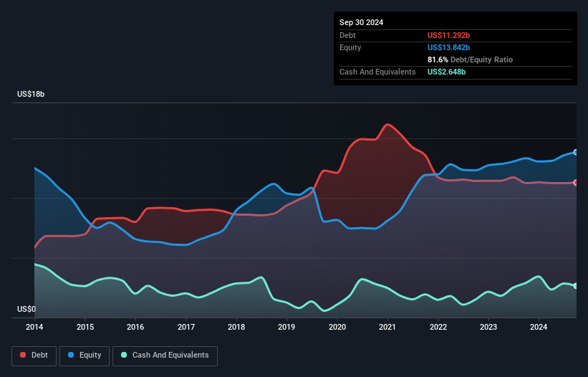The image size is (588, 377).
Task: Click the 2016 x-axis label
Action: pos(135,327)
